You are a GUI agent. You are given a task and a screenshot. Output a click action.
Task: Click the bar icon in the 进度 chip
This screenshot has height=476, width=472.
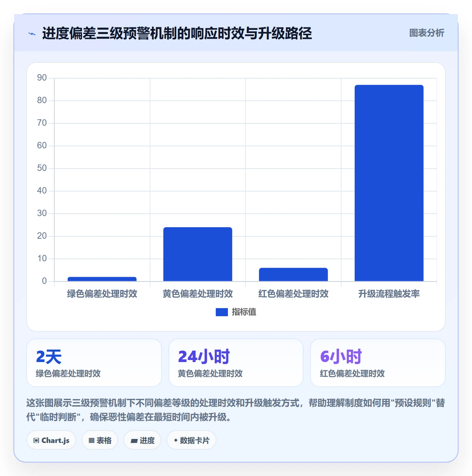[134, 441]
